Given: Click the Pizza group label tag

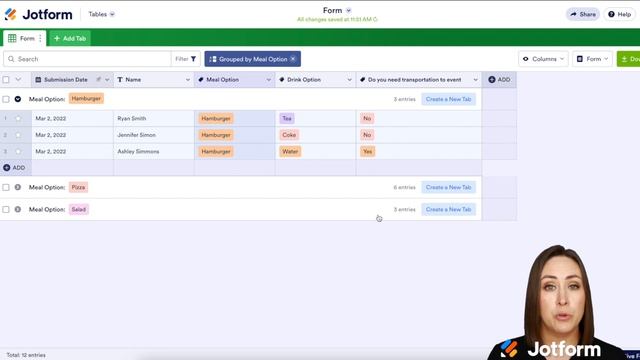Looking at the screenshot, I should click(78, 187).
